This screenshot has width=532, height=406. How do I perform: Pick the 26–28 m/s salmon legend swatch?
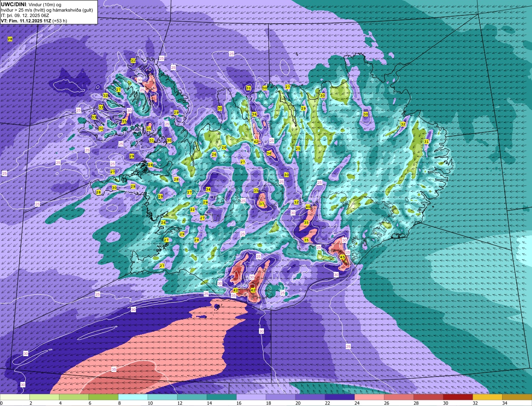click(x=399, y=397)
